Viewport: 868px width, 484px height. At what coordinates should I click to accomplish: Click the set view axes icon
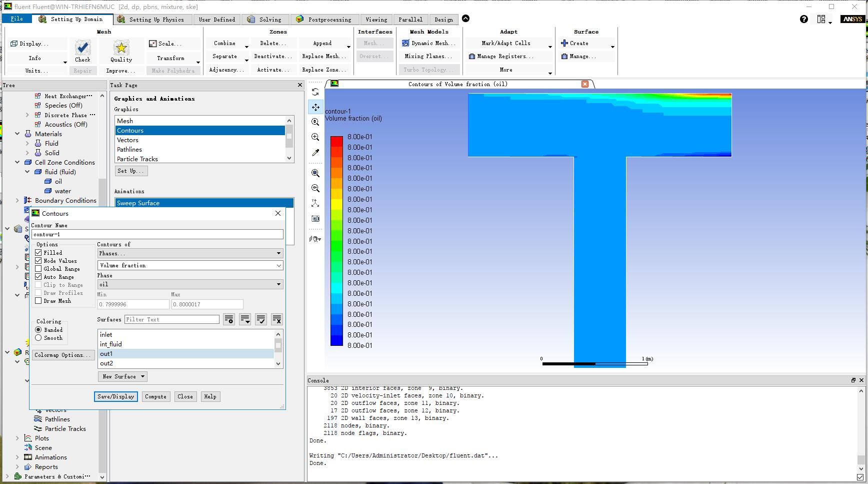click(315, 203)
